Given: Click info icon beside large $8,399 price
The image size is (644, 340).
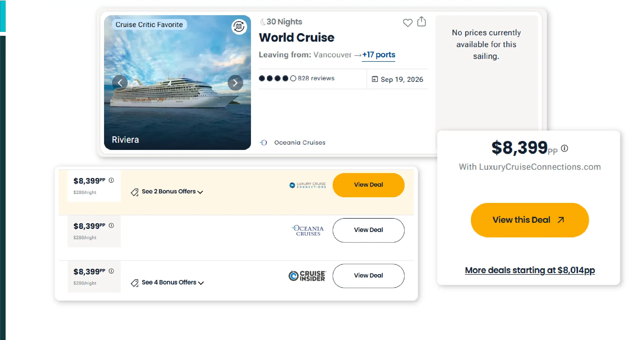Looking at the screenshot, I should (564, 148).
